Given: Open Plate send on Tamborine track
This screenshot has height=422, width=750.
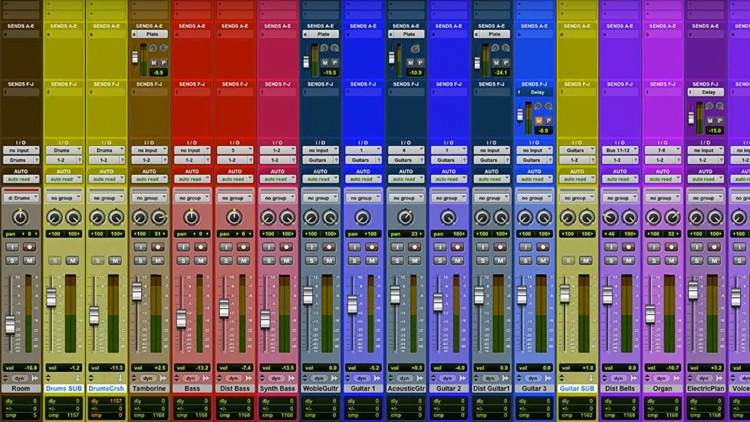Looking at the screenshot, I should pyautogui.click(x=150, y=34).
